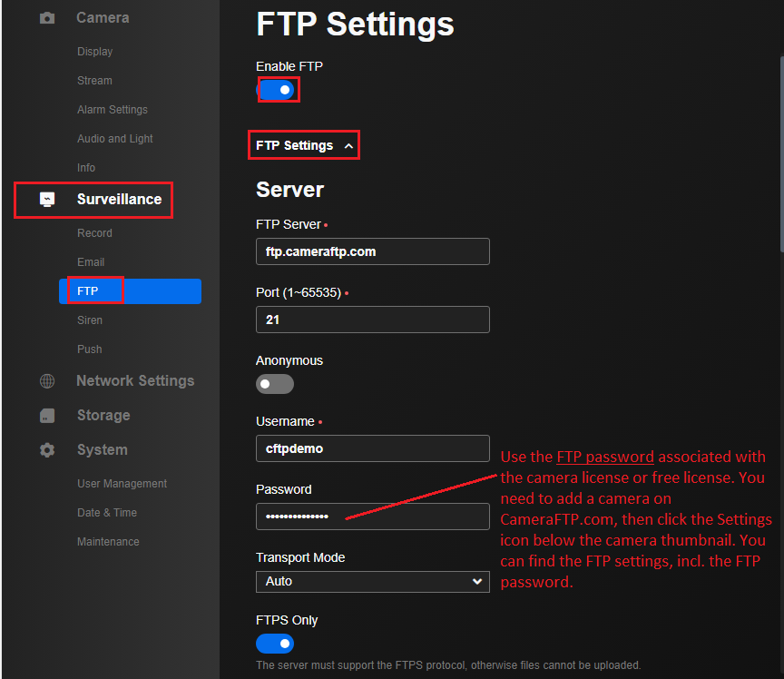
Task: Go to Siren settings
Action: 90,320
